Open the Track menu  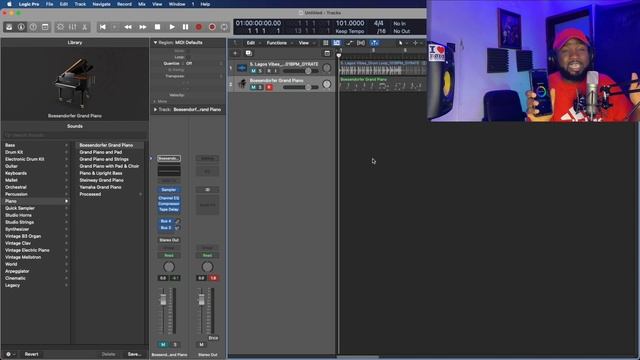pyautogui.click(x=80, y=4)
